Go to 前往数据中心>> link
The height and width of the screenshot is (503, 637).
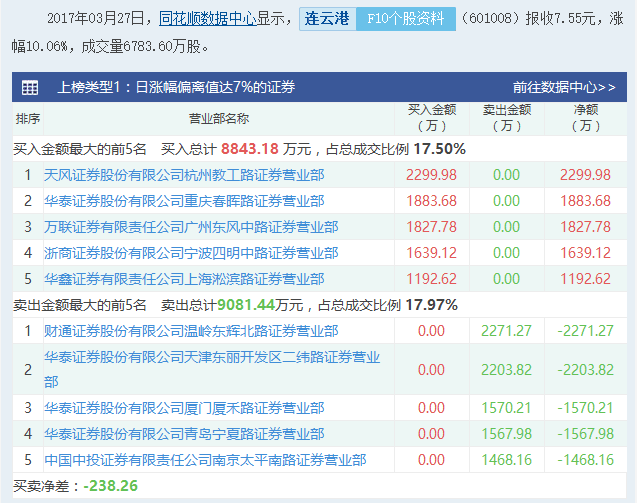(x=564, y=87)
